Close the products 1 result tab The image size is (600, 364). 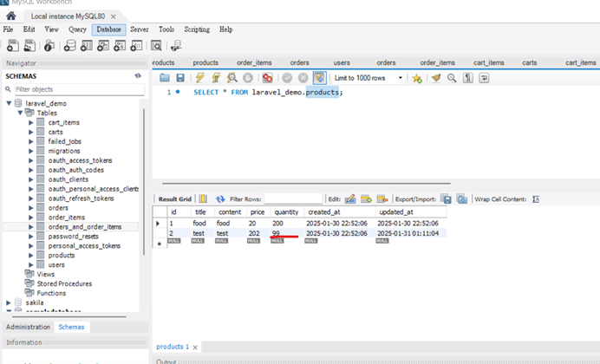(195, 348)
